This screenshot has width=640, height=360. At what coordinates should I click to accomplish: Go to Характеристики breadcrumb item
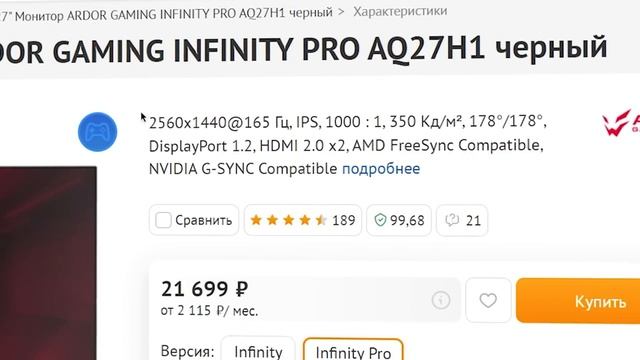click(400, 11)
